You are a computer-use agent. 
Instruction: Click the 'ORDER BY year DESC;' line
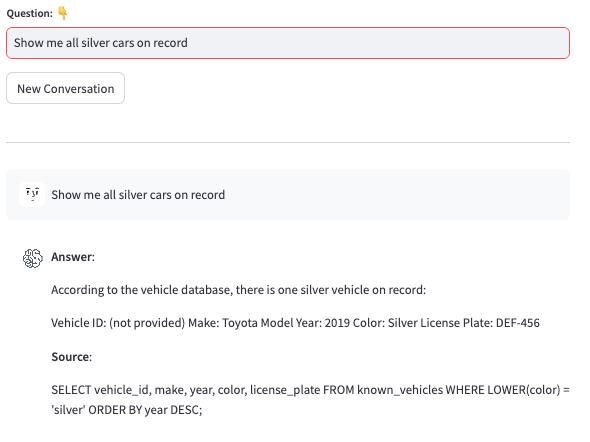(145, 410)
